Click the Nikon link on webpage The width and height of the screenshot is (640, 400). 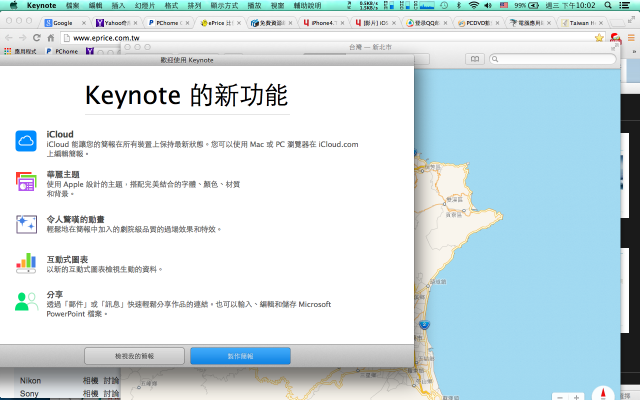click(x=31, y=380)
